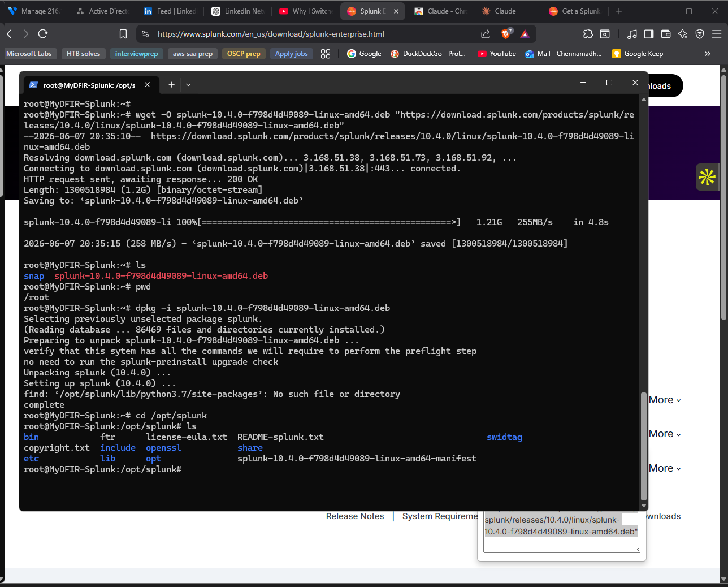Click the URL address bar
728x587 pixels.
[317, 34]
